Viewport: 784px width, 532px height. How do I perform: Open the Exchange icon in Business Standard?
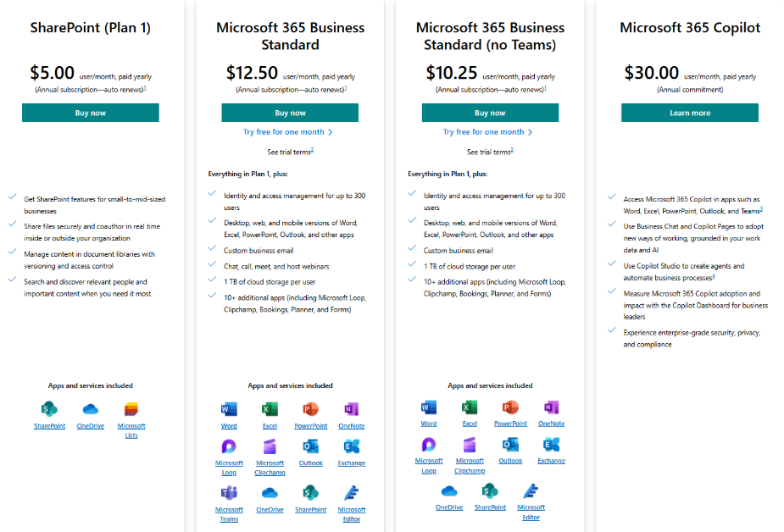point(352,446)
